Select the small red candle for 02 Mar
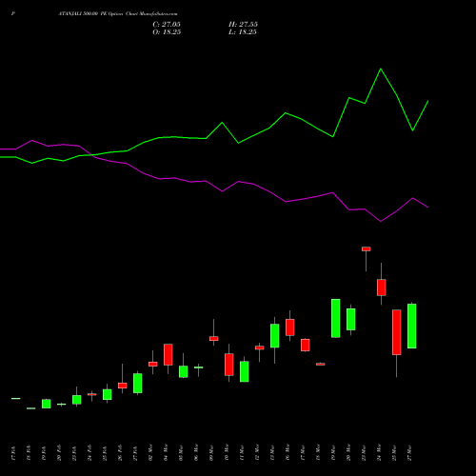This screenshot has height=476, width=476. [153, 364]
